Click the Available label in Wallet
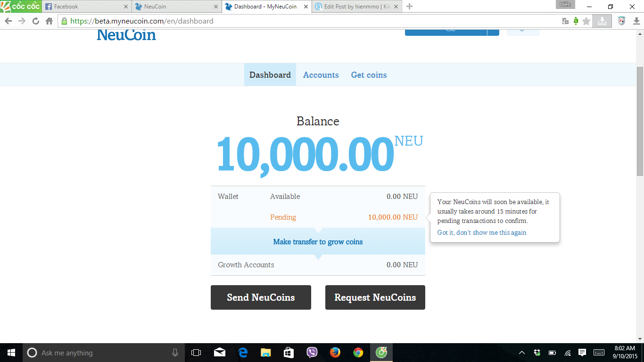 285,197
